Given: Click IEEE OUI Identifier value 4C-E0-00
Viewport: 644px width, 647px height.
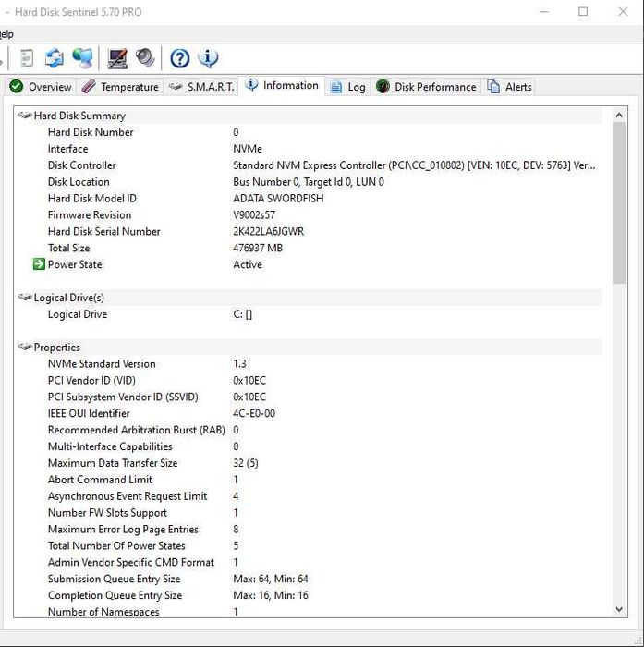Looking at the screenshot, I should pyautogui.click(x=254, y=413).
